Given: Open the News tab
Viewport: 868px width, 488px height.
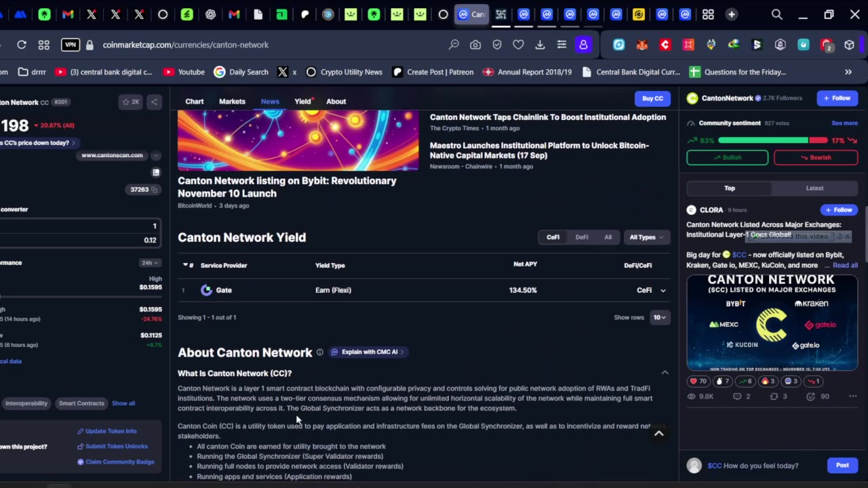Looking at the screenshot, I should pyautogui.click(x=270, y=101).
